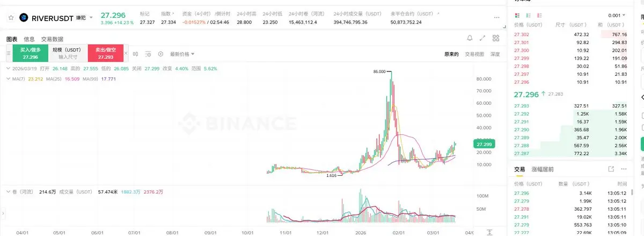Image resolution: width=644 pixels, height=236 pixels.
Task: Select the 交易 trades tab
Action: (x=519, y=169)
